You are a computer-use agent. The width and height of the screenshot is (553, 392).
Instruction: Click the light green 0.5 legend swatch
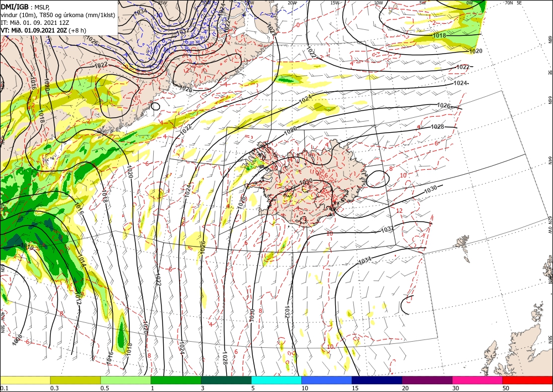[126, 380]
